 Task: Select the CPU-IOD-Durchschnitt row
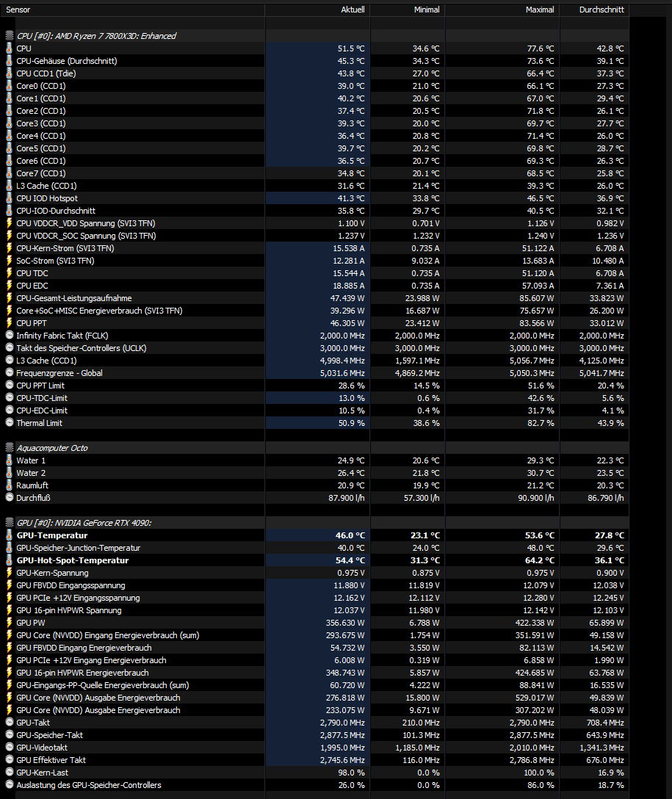[x=315, y=211]
